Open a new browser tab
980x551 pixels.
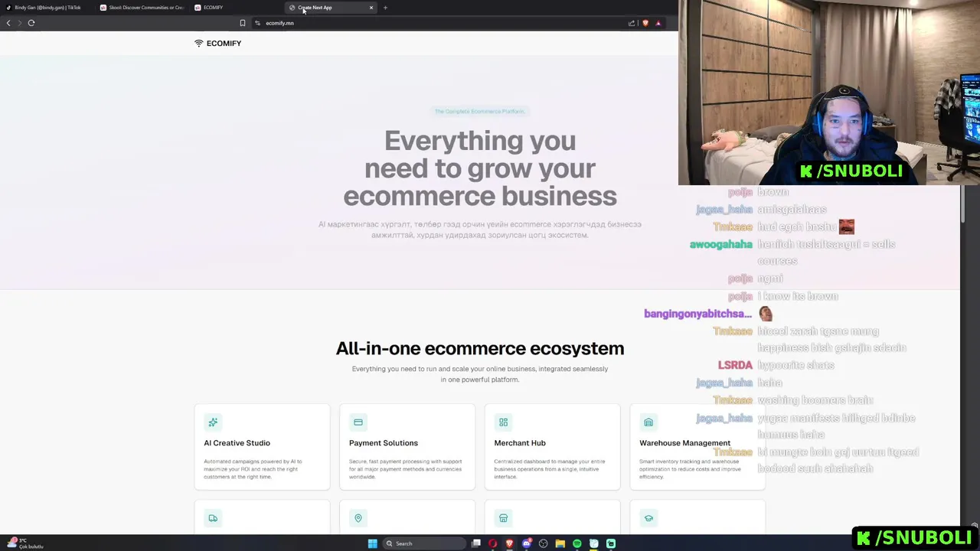385,8
